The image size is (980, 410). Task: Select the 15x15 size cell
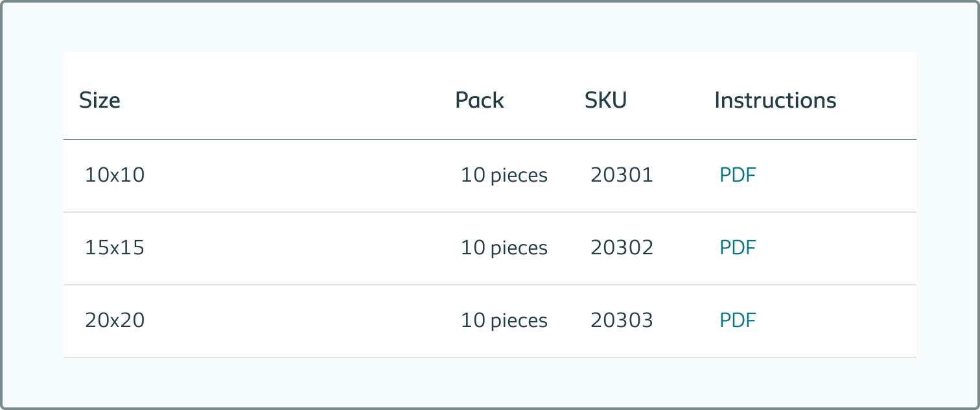pos(115,248)
